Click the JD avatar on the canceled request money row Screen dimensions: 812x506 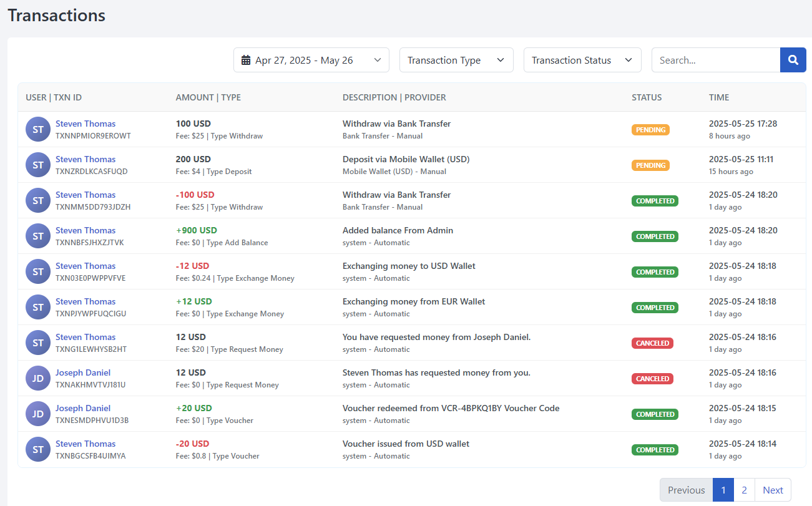37,378
